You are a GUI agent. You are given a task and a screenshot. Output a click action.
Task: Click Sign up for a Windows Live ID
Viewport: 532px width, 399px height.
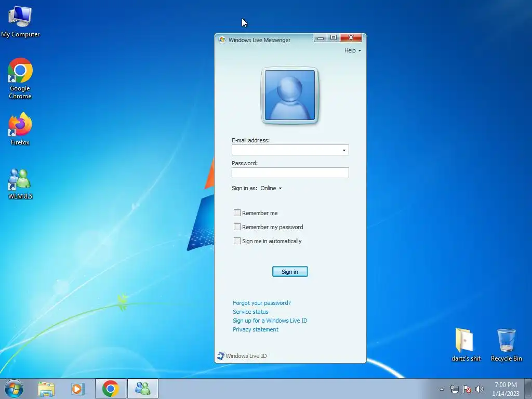tap(270, 321)
